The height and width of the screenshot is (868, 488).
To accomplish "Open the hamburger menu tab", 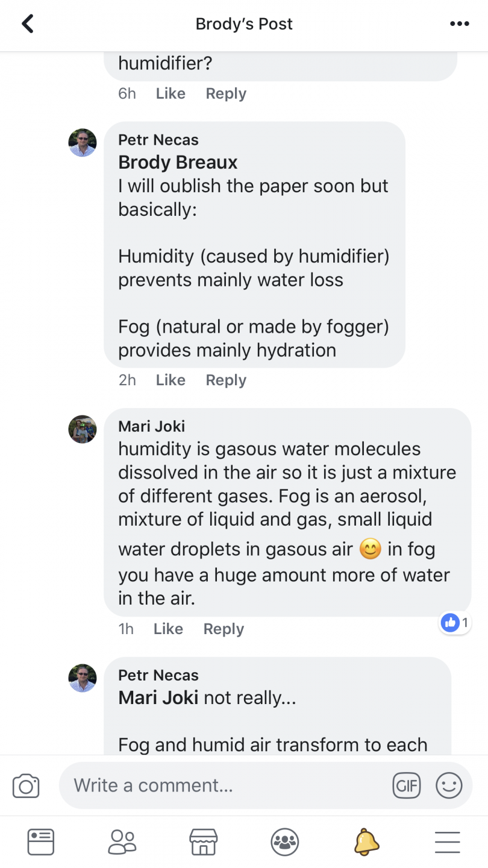I will click(447, 841).
